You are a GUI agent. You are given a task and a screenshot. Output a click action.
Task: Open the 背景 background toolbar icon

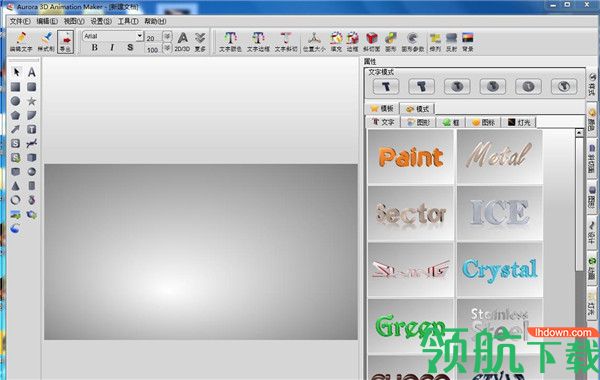tap(468, 42)
